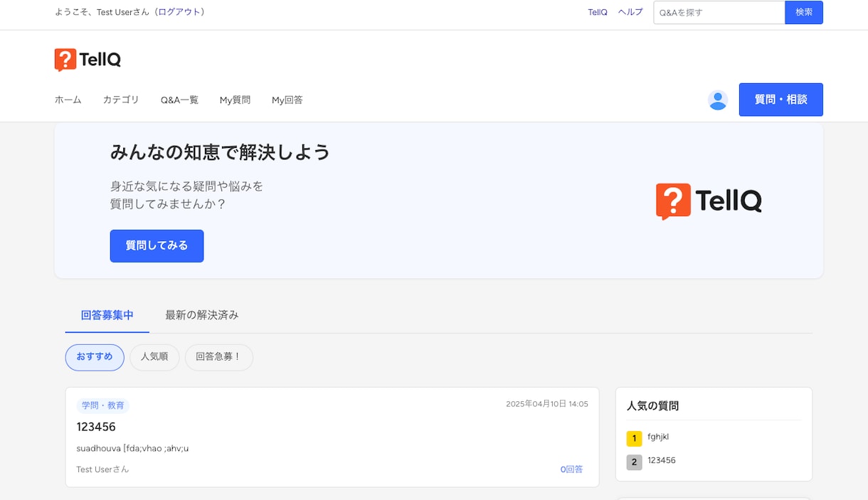Click the 人気の質問 heading
Image resolution: width=868 pixels, height=500 pixels.
tap(652, 405)
